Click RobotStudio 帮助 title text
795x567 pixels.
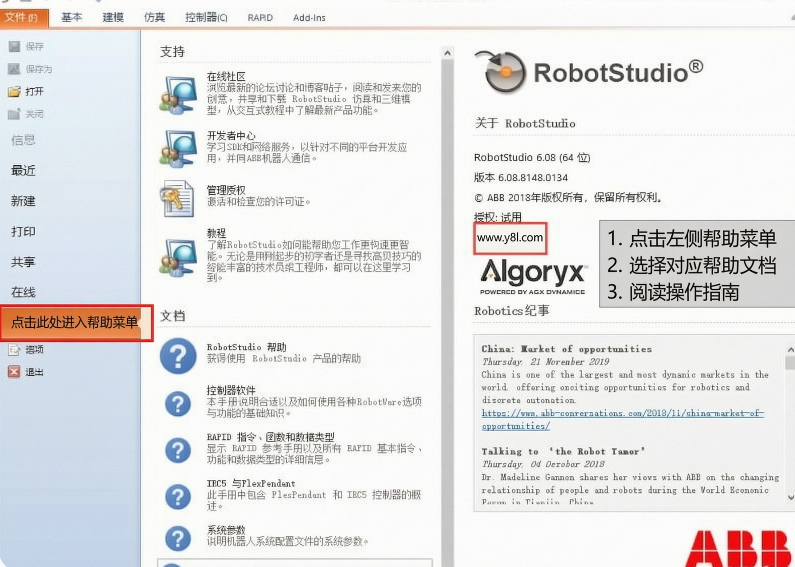coord(246,347)
